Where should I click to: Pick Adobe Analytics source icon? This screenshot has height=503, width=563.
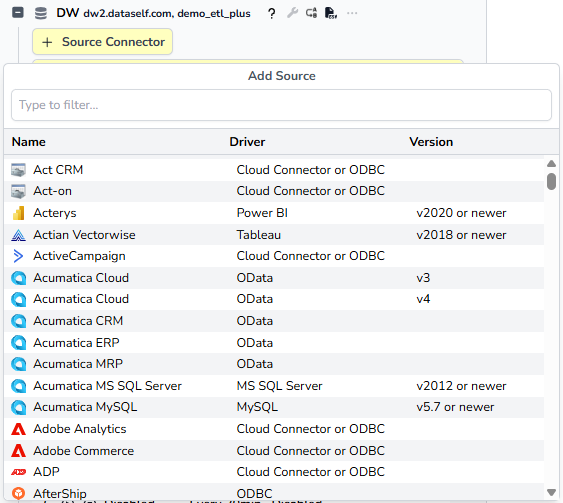[18, 429]
